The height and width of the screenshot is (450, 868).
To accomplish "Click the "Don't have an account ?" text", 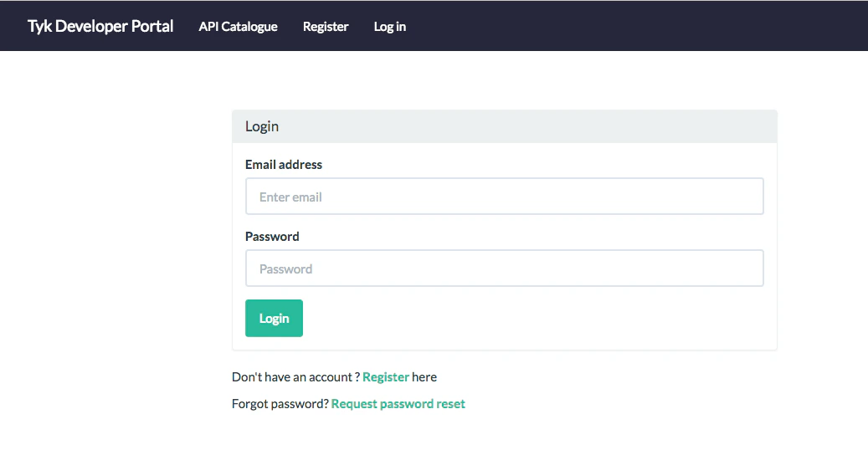I will pyautogui.click(x=295, y=377).
